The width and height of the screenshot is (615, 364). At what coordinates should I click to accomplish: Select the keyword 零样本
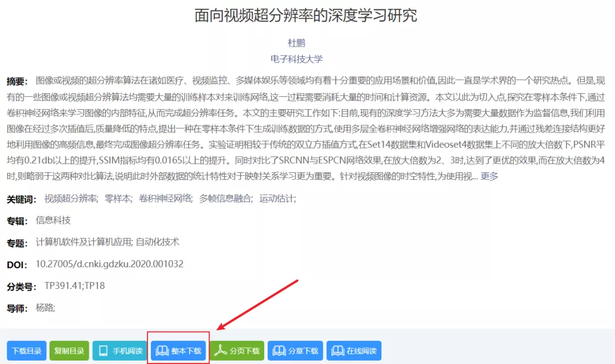coord(118,198)
